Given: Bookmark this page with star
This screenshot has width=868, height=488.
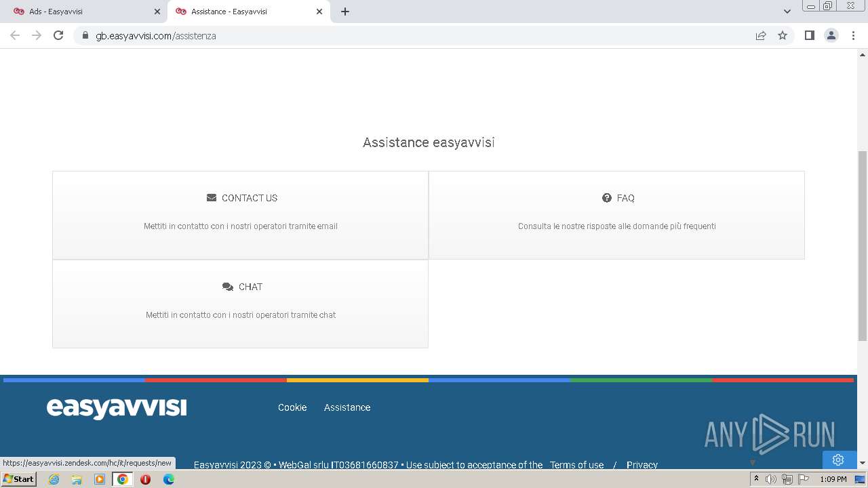Looking at the screenshot, I should tap(783, 35).
